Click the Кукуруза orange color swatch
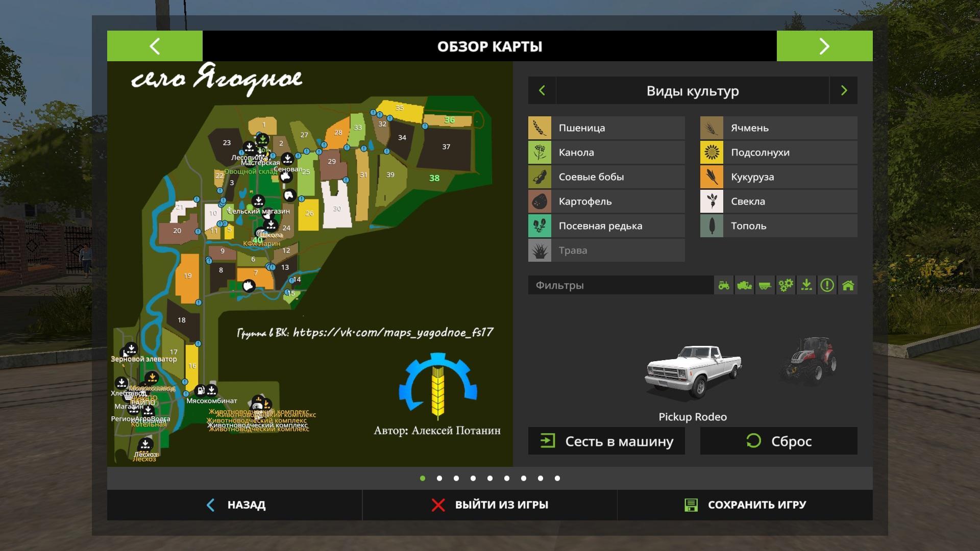 [712, 177]
